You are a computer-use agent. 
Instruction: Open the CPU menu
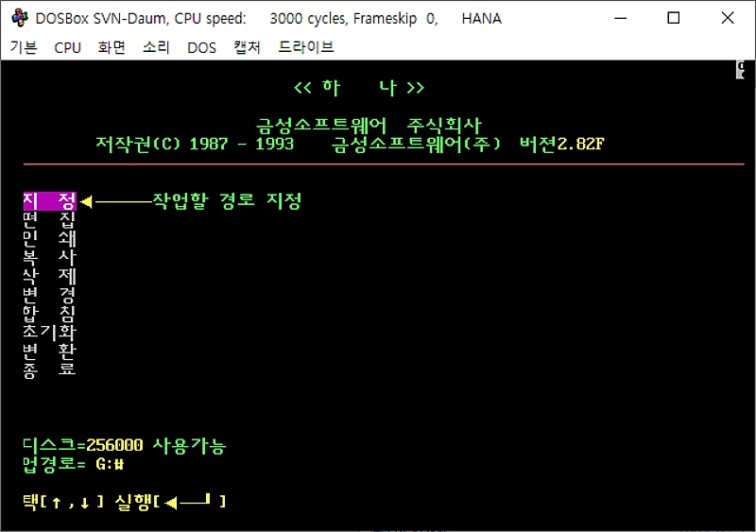pyautogui.click(x=68, y=47)
